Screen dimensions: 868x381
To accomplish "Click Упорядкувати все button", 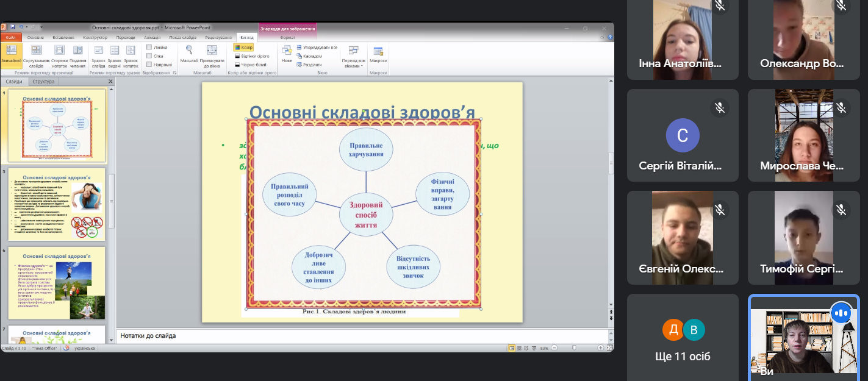I will pos(317,47).
